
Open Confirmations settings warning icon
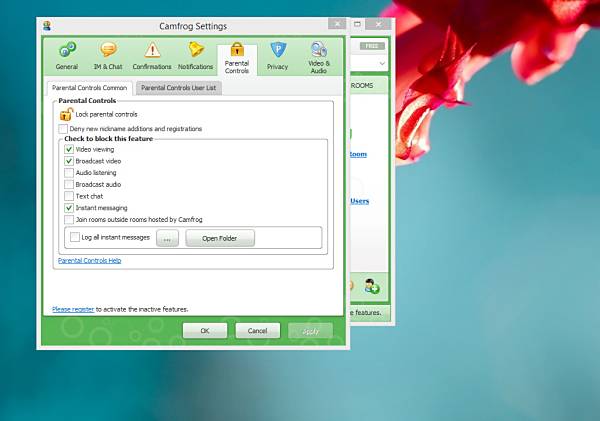coord(152,49)
